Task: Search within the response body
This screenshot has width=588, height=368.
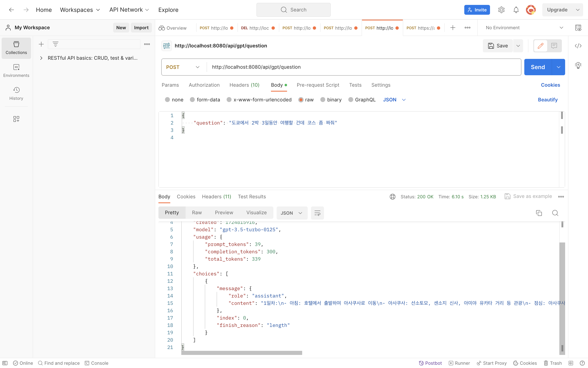Action: coord(555,213)
